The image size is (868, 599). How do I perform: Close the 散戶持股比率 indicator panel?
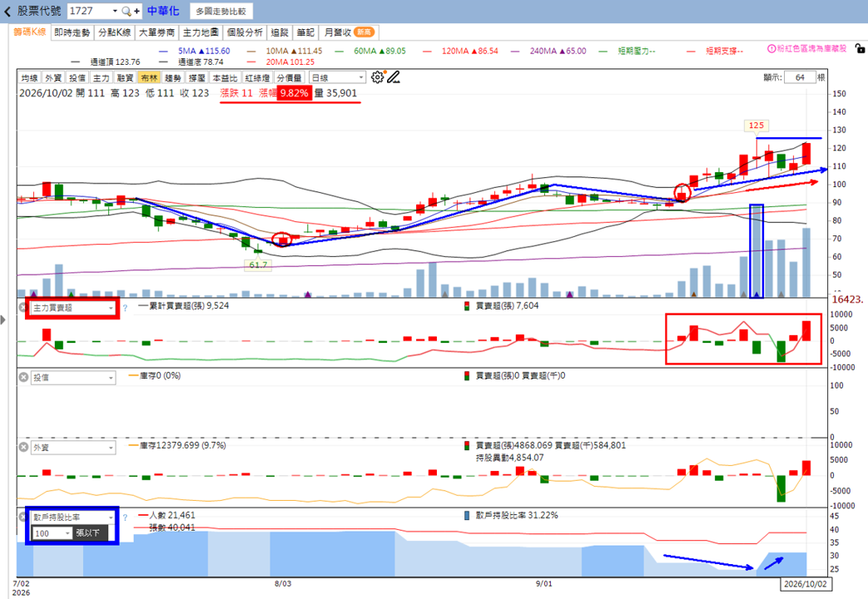click(22, 517)
